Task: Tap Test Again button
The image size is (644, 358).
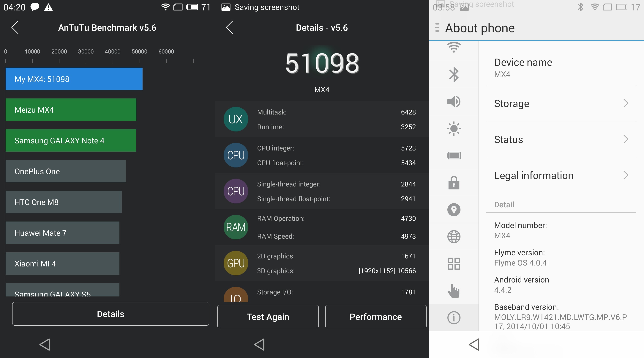Action: pyautogui.click(x=268, y=317)
